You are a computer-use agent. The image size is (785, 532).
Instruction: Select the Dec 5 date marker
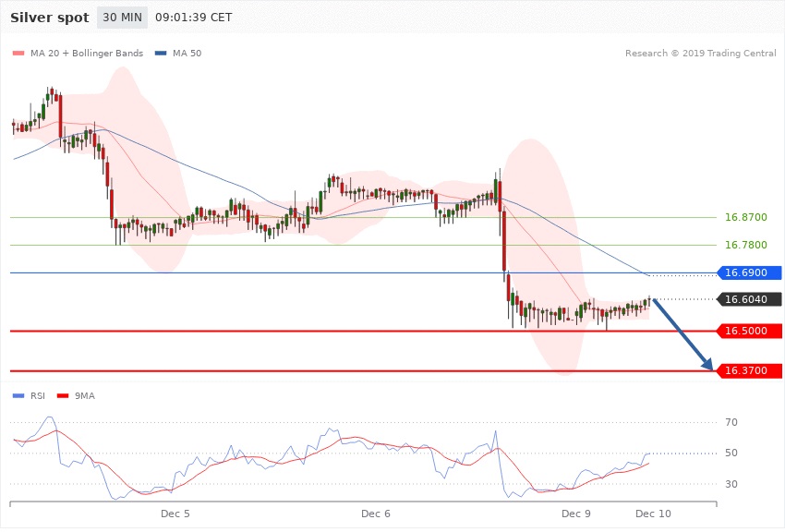[175, 513]
